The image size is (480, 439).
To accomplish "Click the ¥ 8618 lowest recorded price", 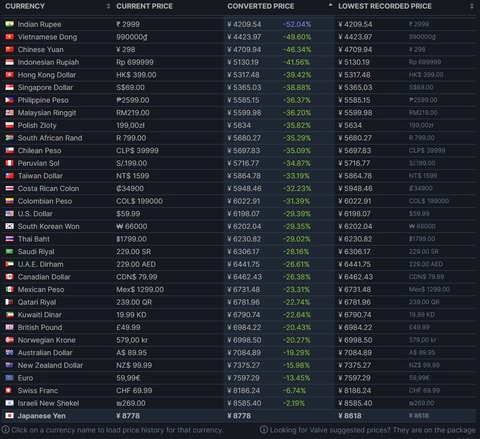I will [350, 416].
